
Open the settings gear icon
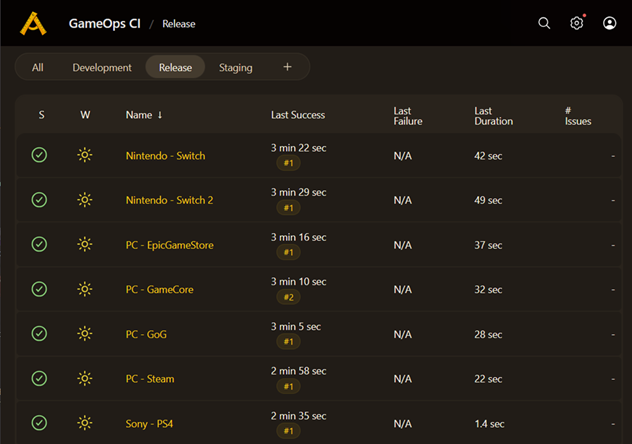(x=577, y=23)
